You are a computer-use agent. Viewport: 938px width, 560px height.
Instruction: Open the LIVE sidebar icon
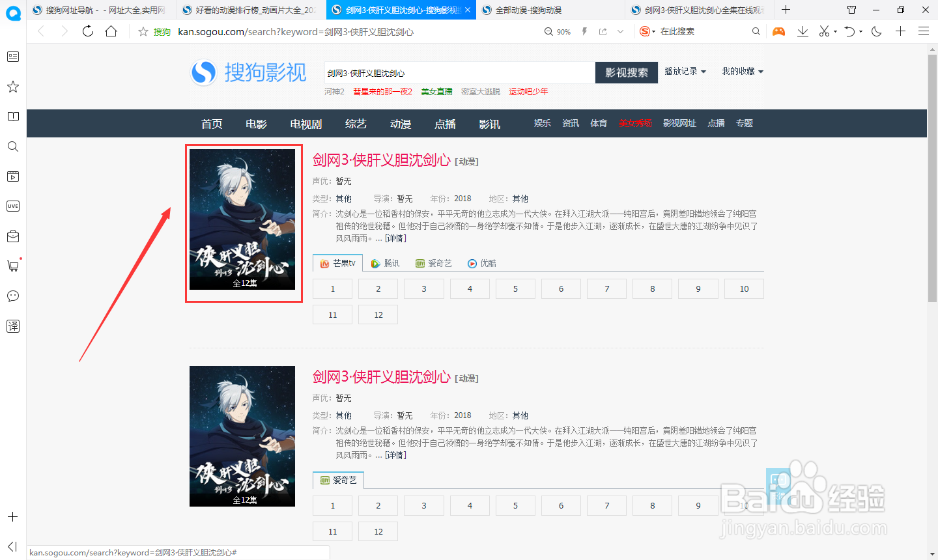(x=13, y=206)
